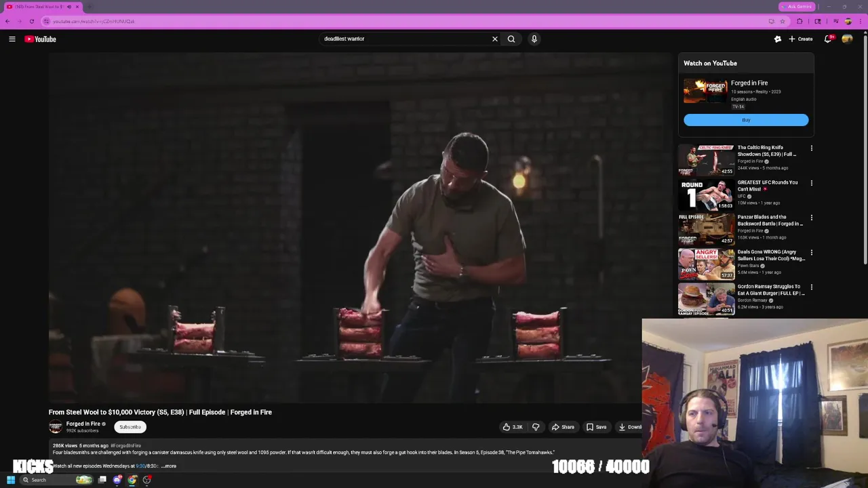Viewport: 868px width, 488px height.
Task: Jump to the 9:30 timestamp link
Action: [x=141, y=466]
